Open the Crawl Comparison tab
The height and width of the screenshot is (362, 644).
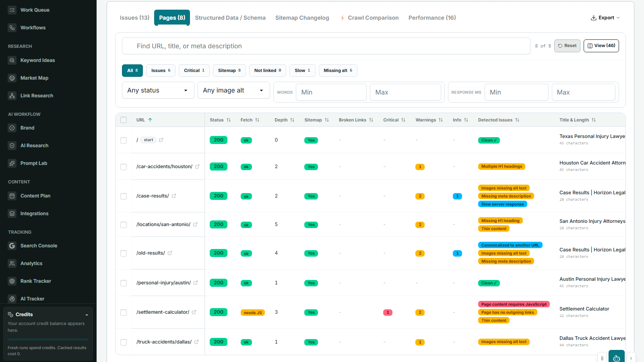click(x=369, y=18)
